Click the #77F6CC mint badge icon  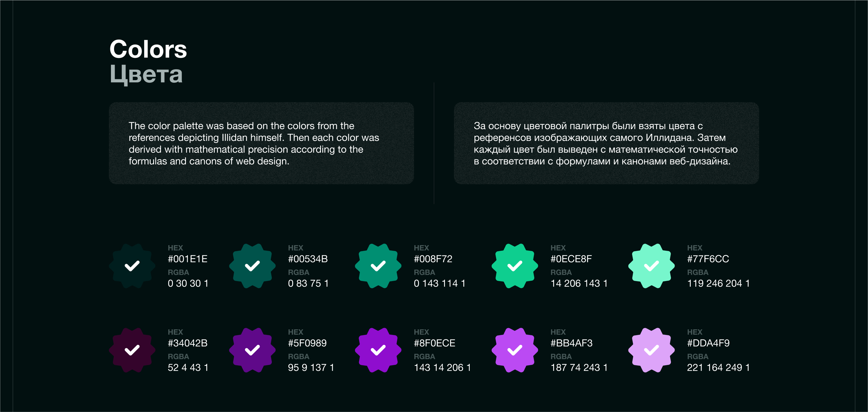(x=651, y=266)
